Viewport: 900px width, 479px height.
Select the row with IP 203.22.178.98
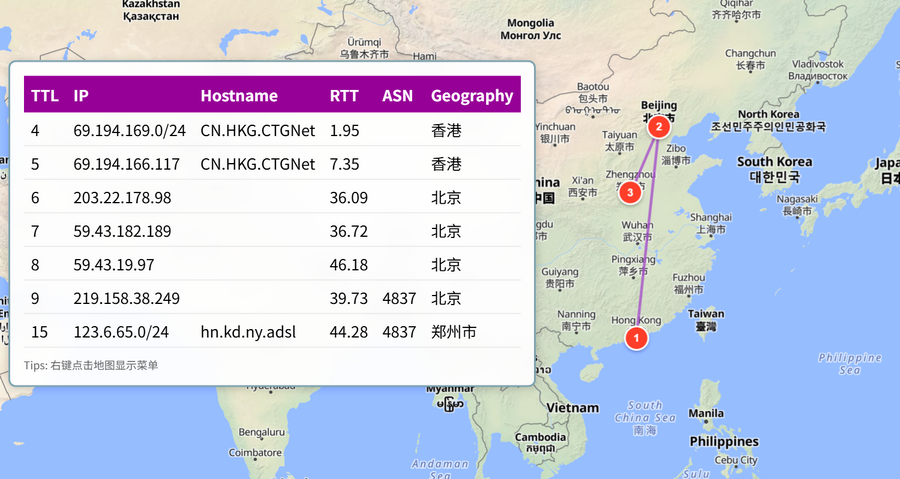pos(272,197)
